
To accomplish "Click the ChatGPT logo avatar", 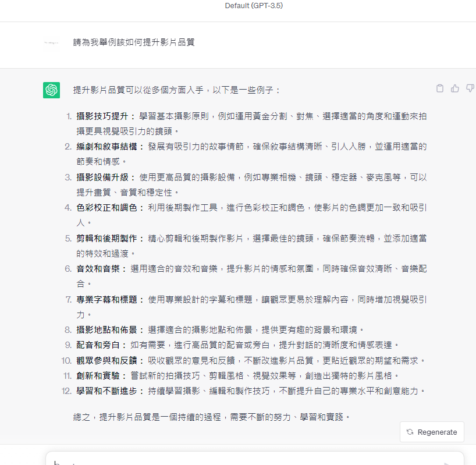I will click(51, 90).
